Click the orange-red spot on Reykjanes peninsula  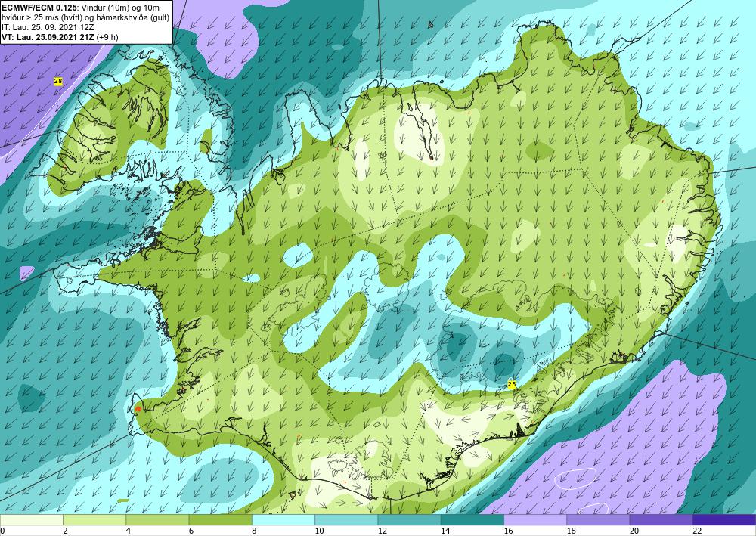pos(138,409)
